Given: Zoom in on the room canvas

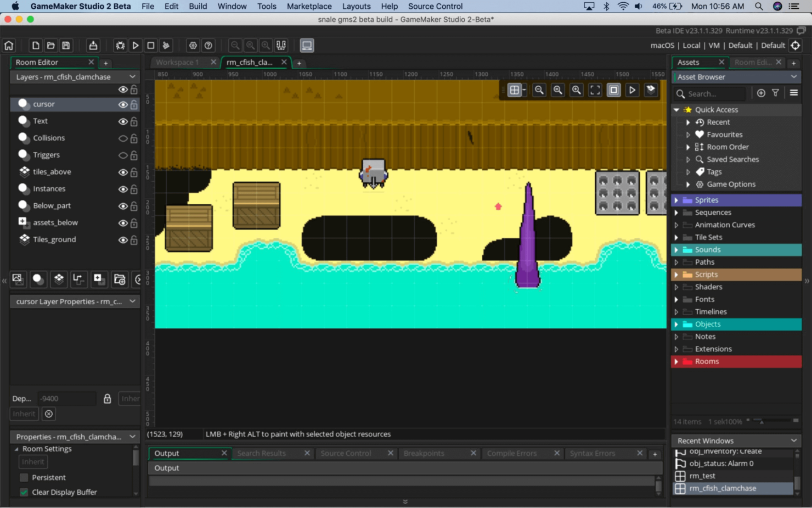Looking at the screenshot, I should (577, 90).
